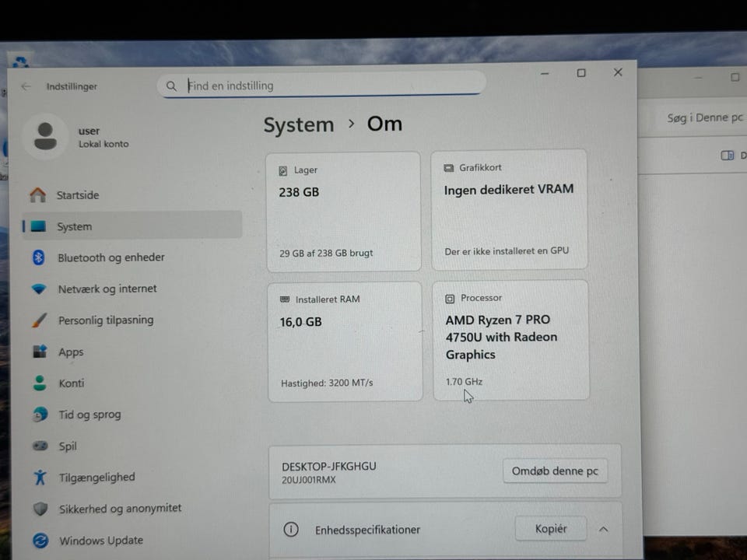Click the Startside home icon
This screenshot has height=560, width=747.
(37, 194)
